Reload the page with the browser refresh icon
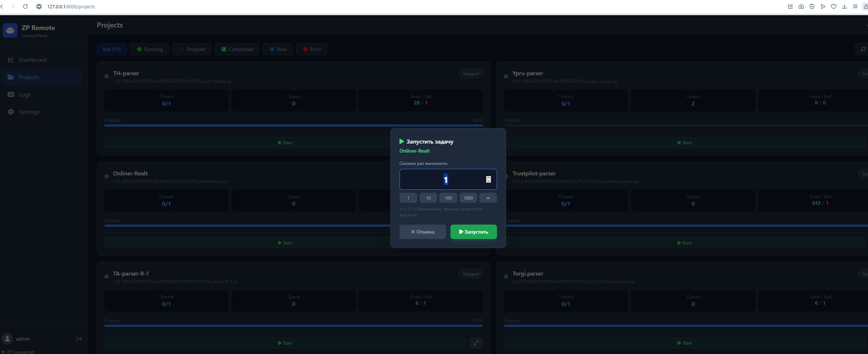The image size is (868, 354). (x=25, y=7)
